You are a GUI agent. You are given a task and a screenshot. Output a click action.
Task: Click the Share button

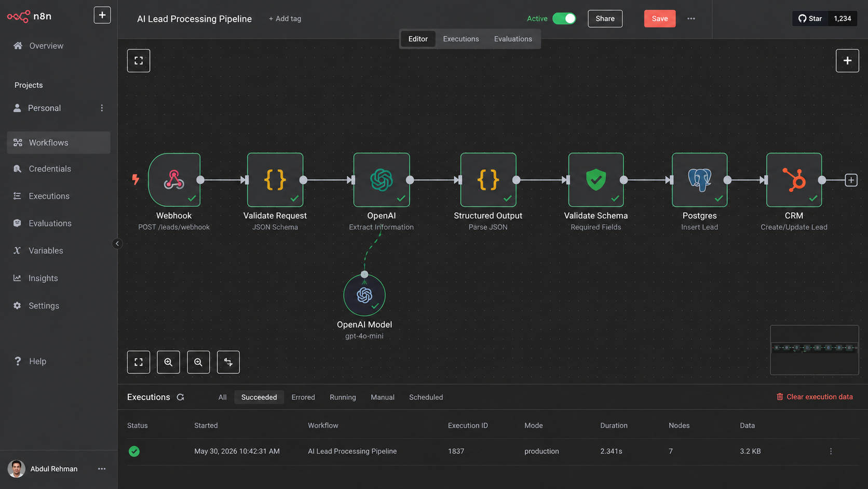(x=605, y=19)
